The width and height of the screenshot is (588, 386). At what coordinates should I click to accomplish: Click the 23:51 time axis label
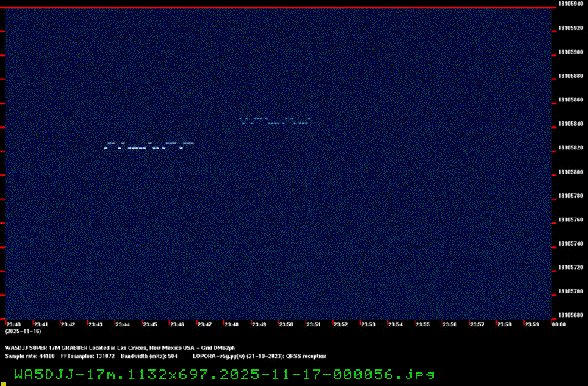(314, 324)
